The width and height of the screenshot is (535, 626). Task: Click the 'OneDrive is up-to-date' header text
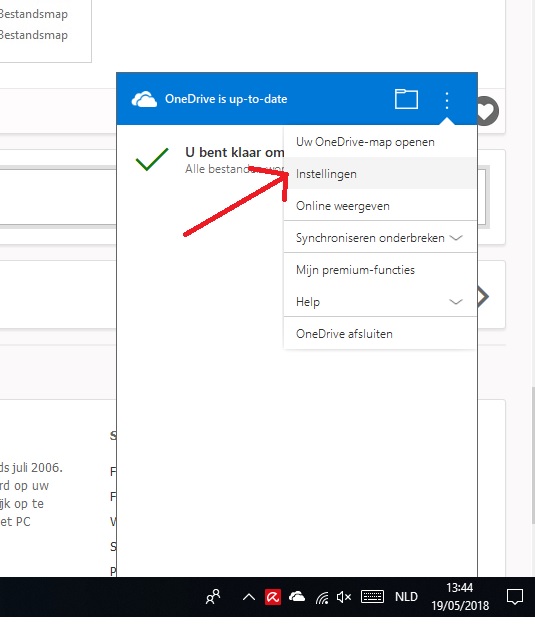[226, 99]
